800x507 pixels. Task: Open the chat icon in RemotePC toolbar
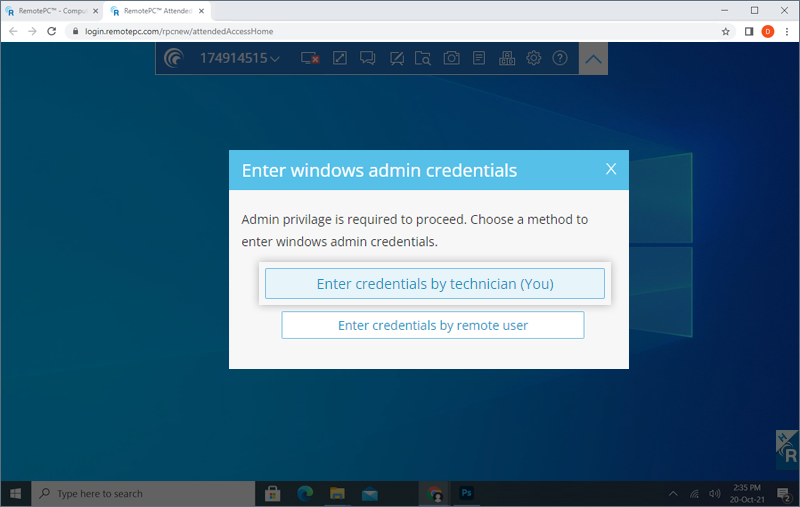[x=368, y=59]
